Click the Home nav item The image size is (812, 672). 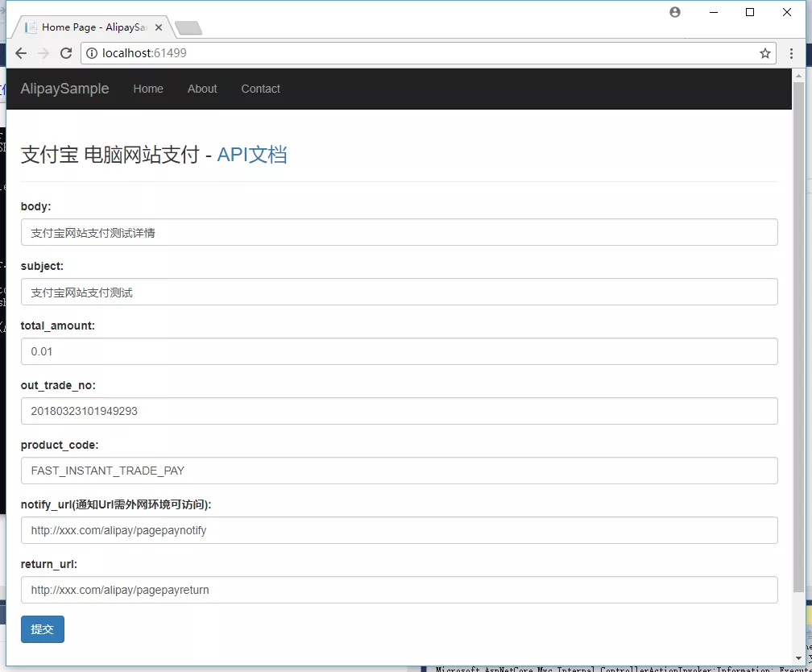(x=148, y=89)
